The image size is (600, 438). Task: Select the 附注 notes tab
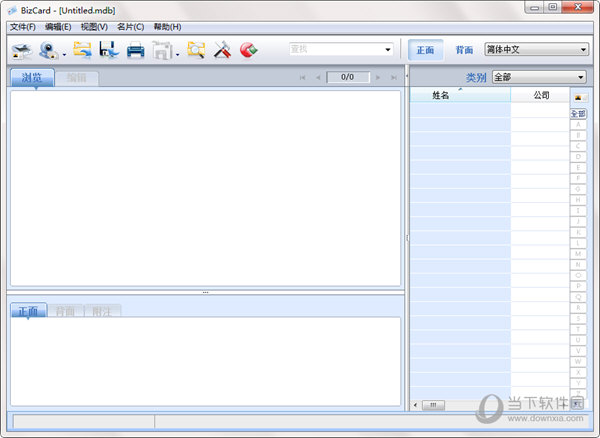tap(102, 311)
